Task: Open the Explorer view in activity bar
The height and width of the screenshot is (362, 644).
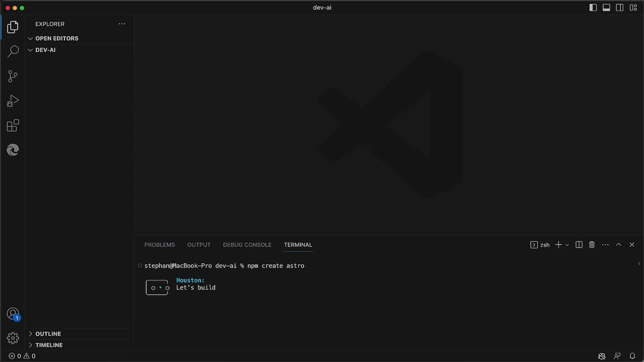Action: click(13, 27)
